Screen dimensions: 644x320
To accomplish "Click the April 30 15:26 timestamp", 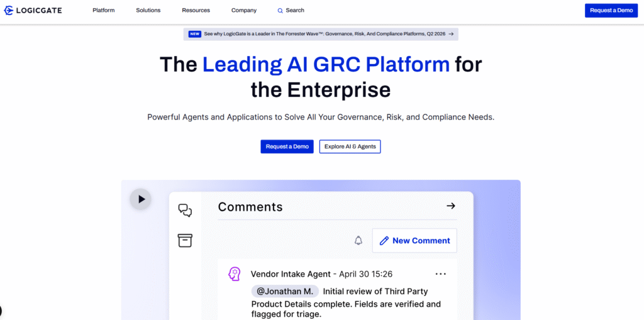I will pos(365,273).
